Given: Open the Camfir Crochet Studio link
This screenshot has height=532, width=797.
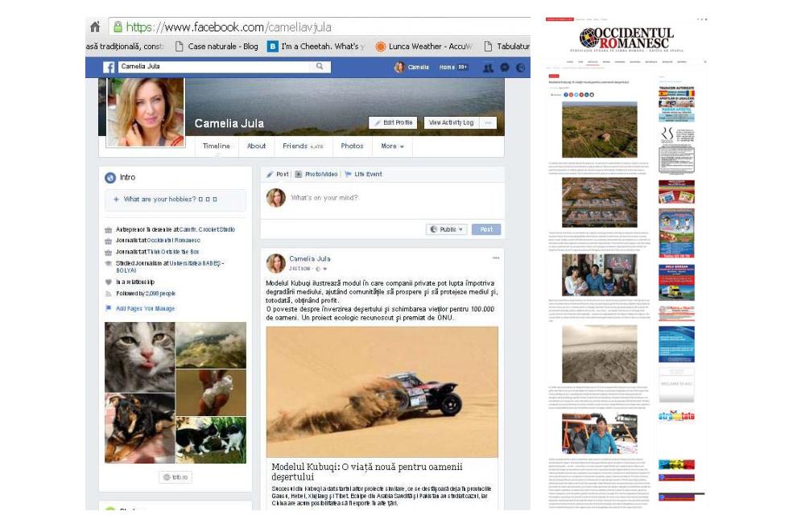Looking at the screenshot, I should [207, 229].
